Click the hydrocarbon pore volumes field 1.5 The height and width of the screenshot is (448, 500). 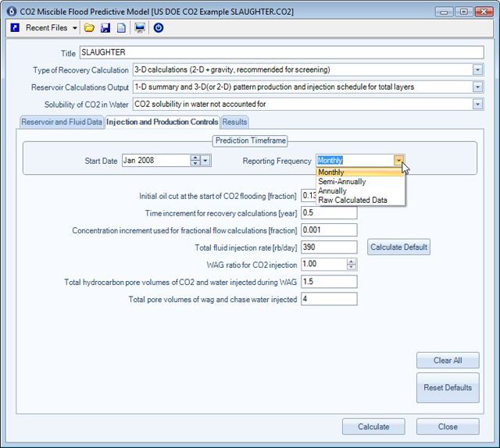[x=329, y=282]
